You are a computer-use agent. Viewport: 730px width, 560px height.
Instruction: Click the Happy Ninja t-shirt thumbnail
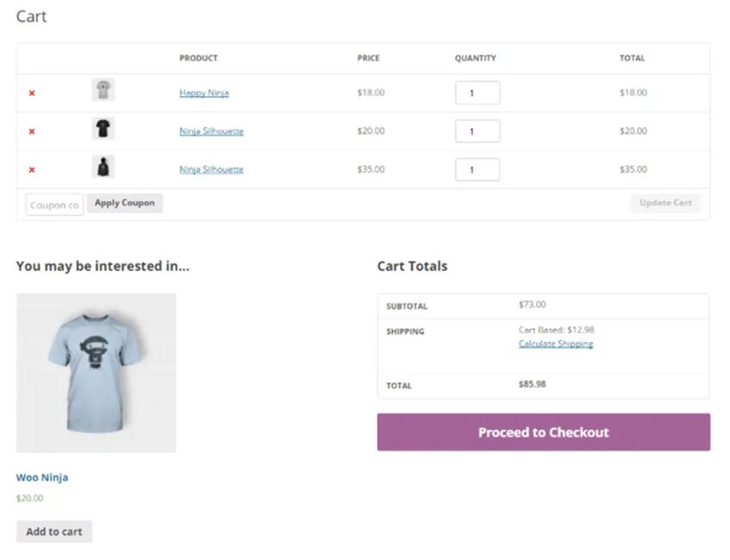pos(103,90)
